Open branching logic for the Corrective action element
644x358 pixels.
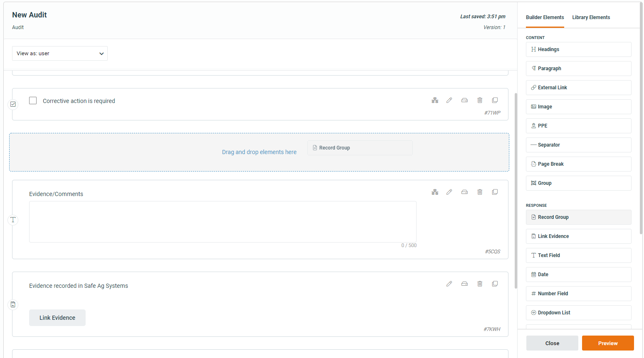(435, 100)
